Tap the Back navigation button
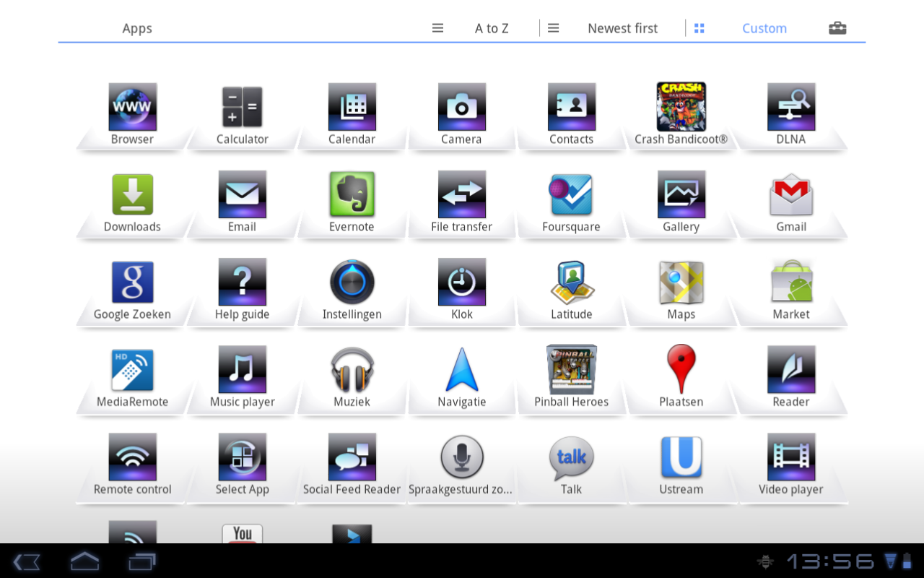924x578 pixels. [x=27, y=561]
